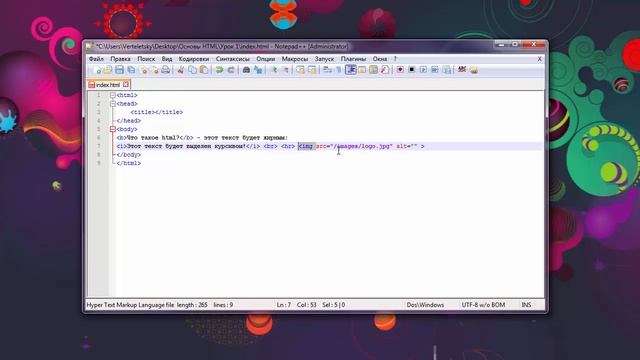The height and width of the screenshot is (360, 640).
Task: Collapse the <head> fold on line 2
Action: click(113, 104)
